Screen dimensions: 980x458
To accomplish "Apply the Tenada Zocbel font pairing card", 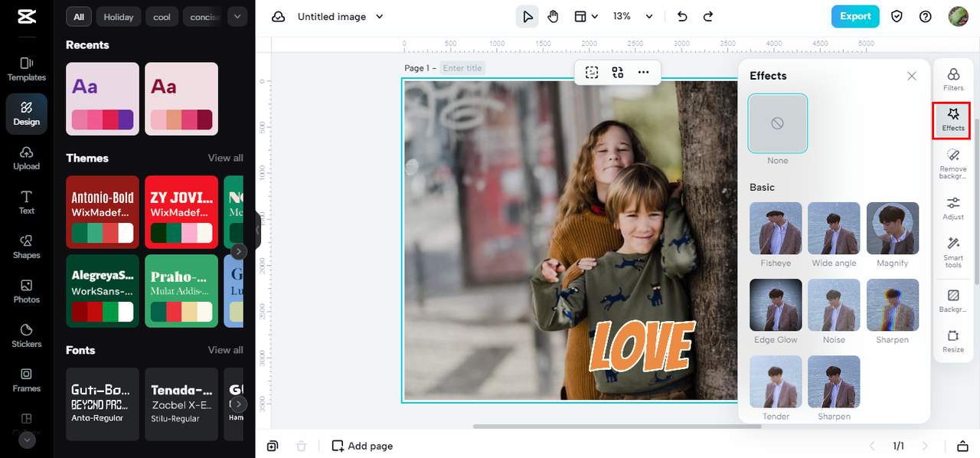I will tap(181, 404).
